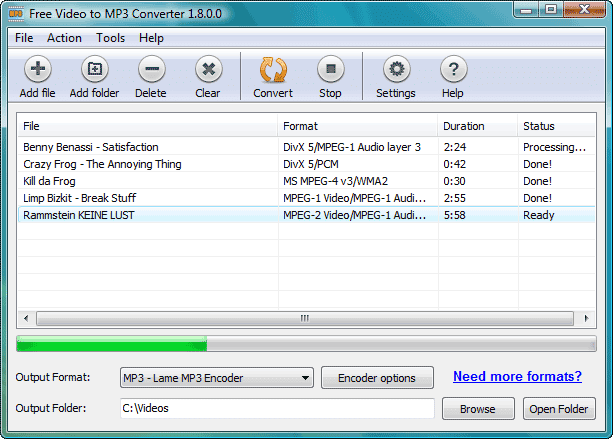
Task: Select the Kill da Frog file
Action: pos(306,181)
